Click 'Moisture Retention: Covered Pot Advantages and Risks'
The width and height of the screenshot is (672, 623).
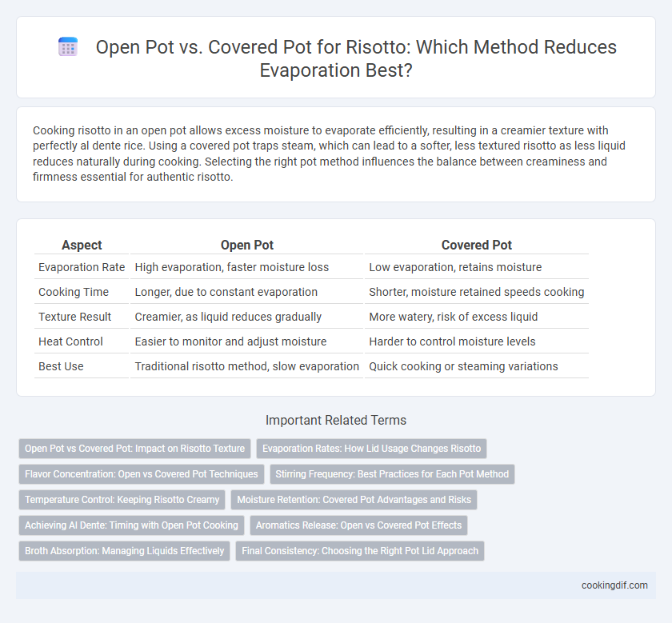[354, 500]
